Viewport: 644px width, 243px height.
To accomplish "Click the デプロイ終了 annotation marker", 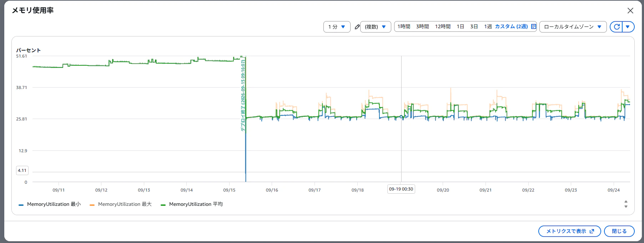I will pos(243,95).
